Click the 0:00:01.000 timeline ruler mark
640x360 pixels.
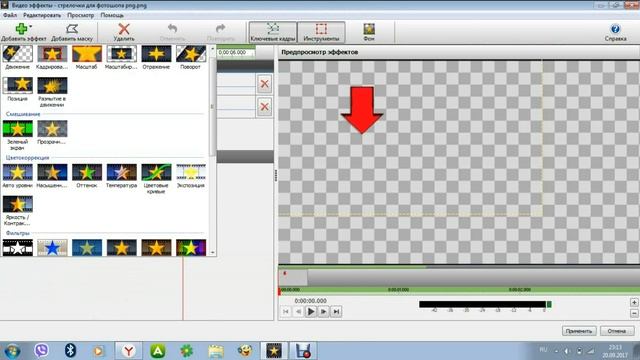398,289
